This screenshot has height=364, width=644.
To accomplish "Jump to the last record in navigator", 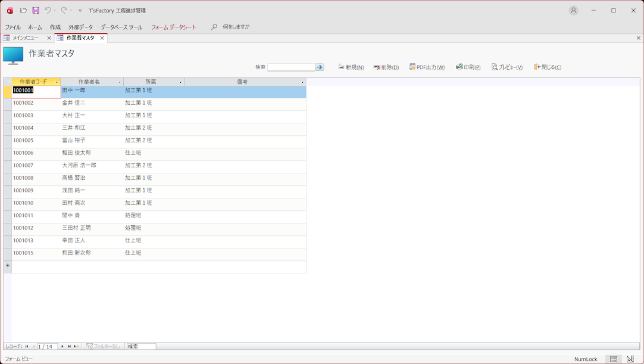I will tap(69, 346).
